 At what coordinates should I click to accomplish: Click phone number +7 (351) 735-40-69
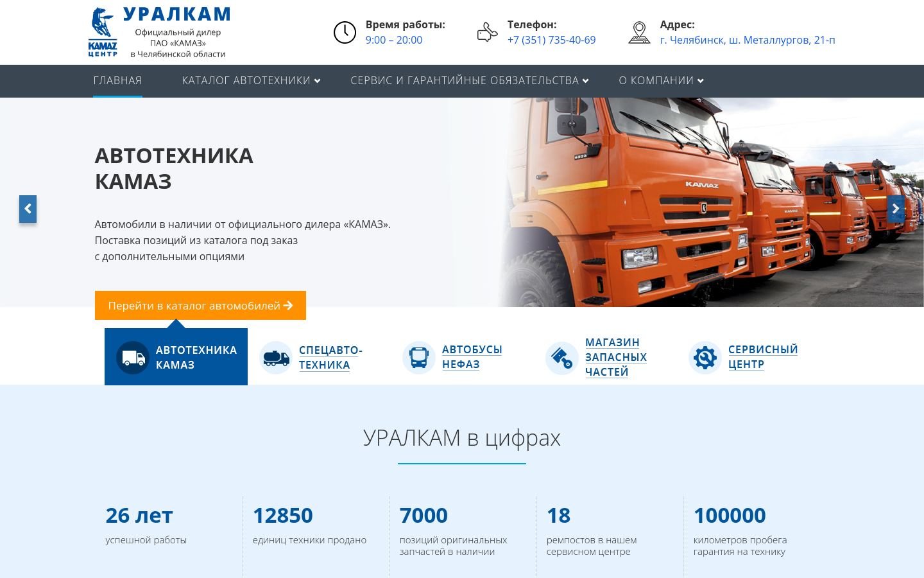(x=551, y=40)
